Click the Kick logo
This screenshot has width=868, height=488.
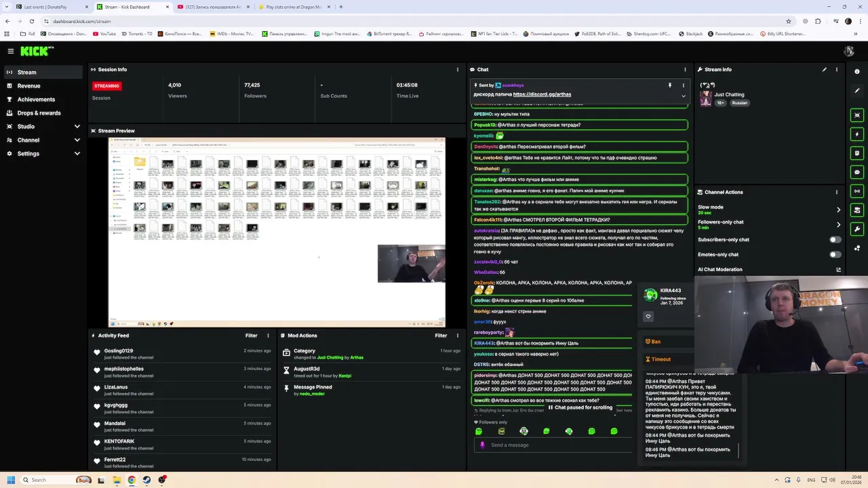click(37, 51)
